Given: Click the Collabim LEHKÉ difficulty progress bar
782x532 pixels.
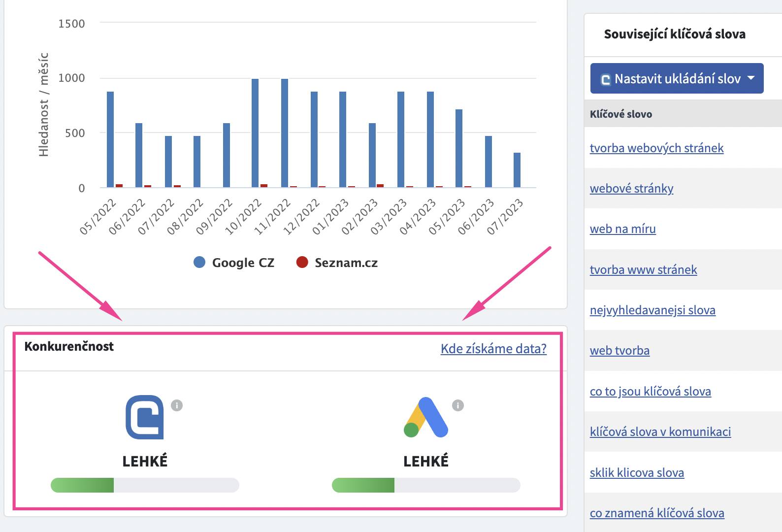Looking at the screenshot, I should point(145,485).
